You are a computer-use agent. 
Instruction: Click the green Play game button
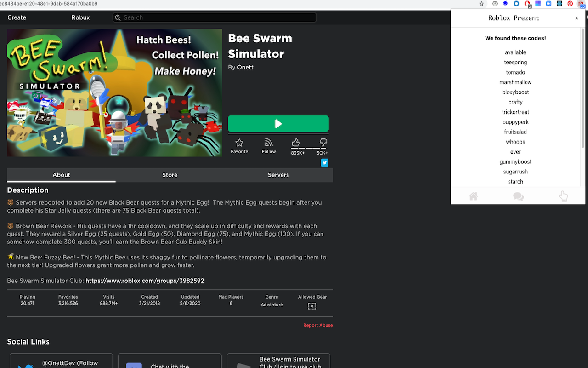[x=278, y=124]
